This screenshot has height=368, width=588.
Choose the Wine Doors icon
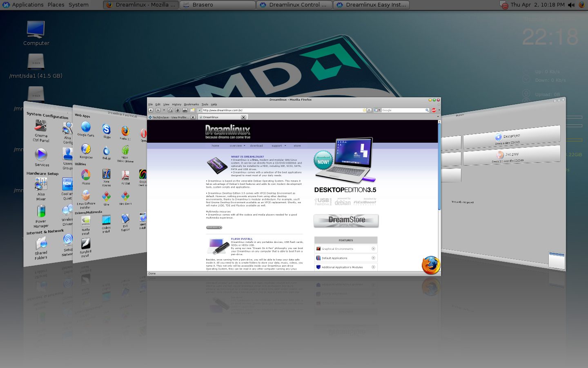125,195
